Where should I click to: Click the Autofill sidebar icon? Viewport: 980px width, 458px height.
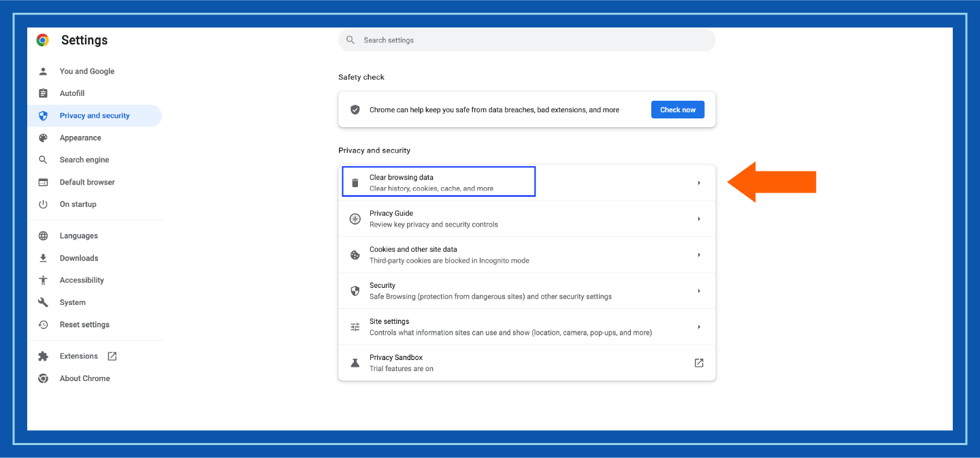pos(43,93)
